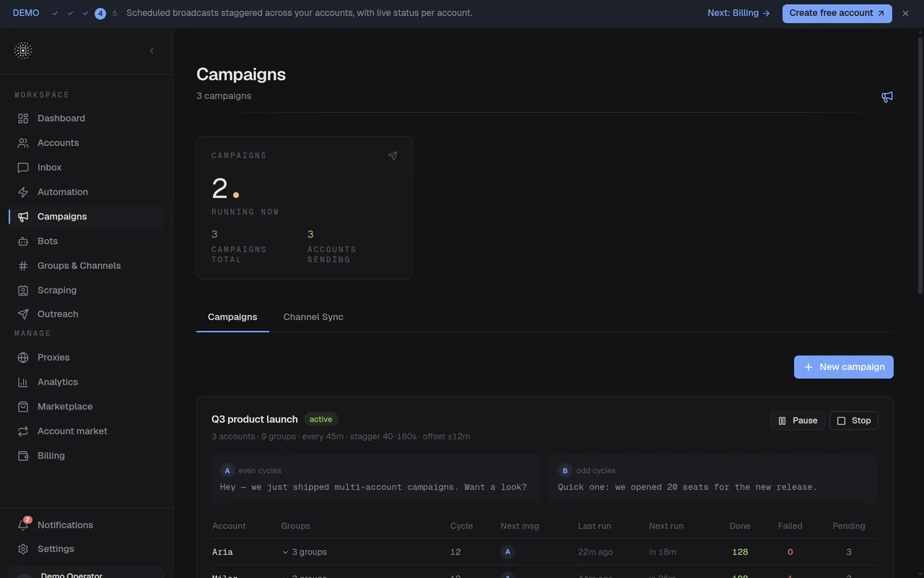Open Account market
Viewport: 924px width, 578px height.
(87, 431)
